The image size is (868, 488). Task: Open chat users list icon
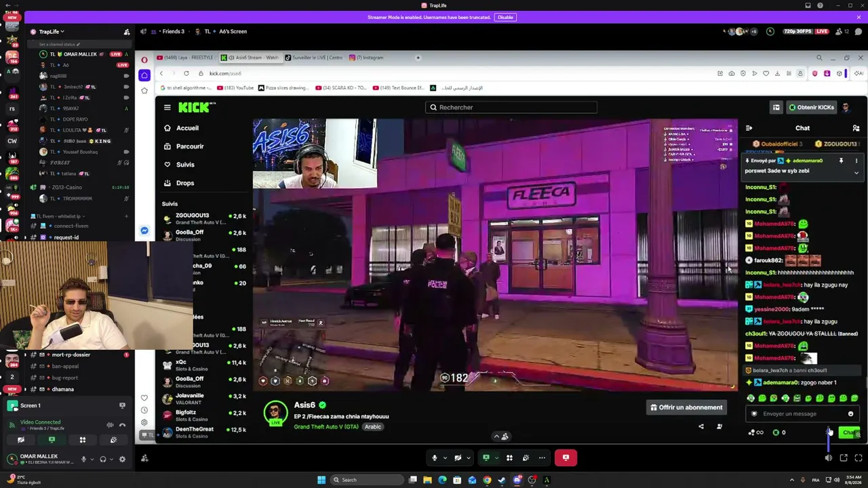[x=856, y=128]
